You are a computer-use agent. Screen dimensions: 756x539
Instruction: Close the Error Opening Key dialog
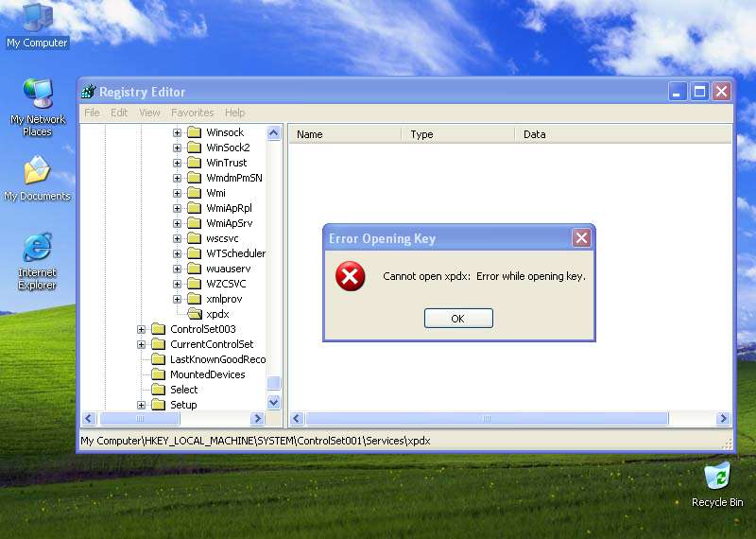(581, 237)
